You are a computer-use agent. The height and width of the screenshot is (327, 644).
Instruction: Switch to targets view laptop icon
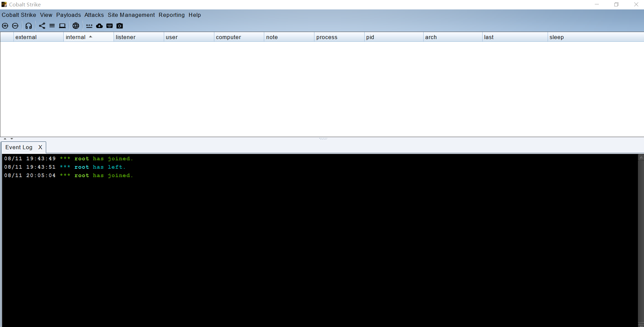point(62,26)
